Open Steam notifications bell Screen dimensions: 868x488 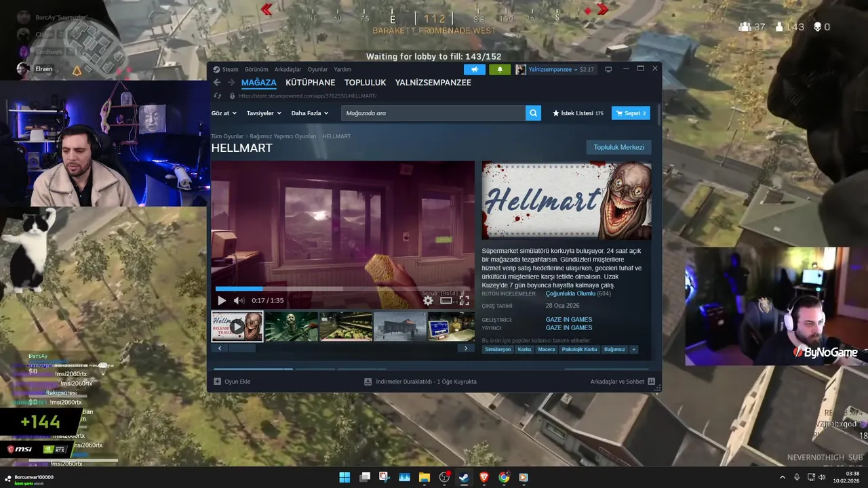click(500, 69)
